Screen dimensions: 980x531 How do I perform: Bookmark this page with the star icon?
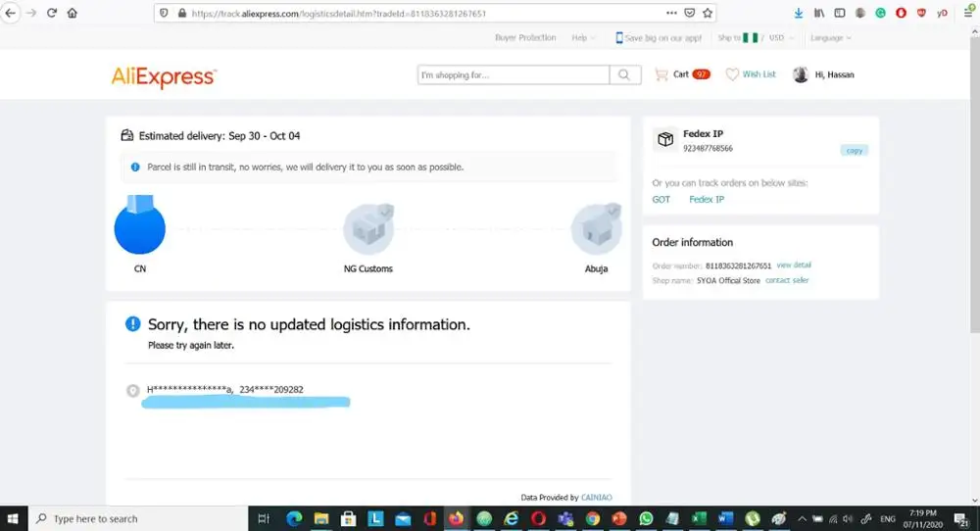(708, 13)
